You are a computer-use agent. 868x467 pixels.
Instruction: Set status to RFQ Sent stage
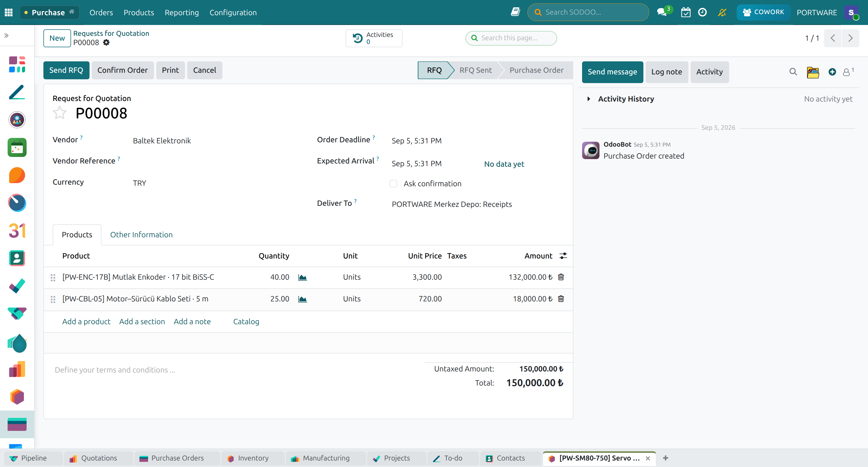476,70
